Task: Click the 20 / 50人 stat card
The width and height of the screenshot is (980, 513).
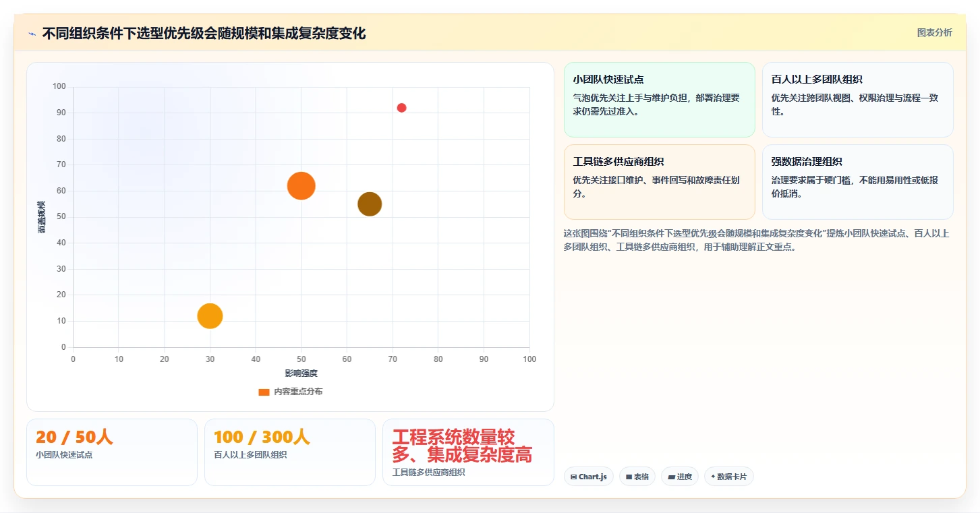Action: (x=112, y=452)
